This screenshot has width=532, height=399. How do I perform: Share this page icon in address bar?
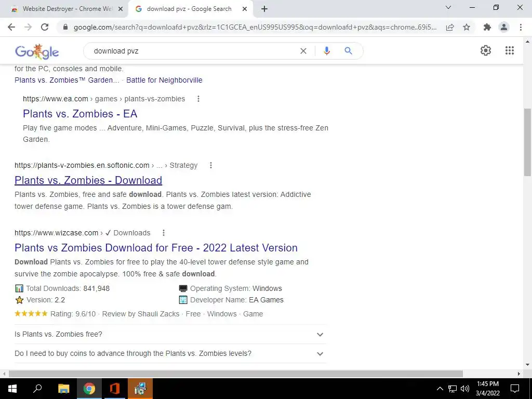[450, 27]
